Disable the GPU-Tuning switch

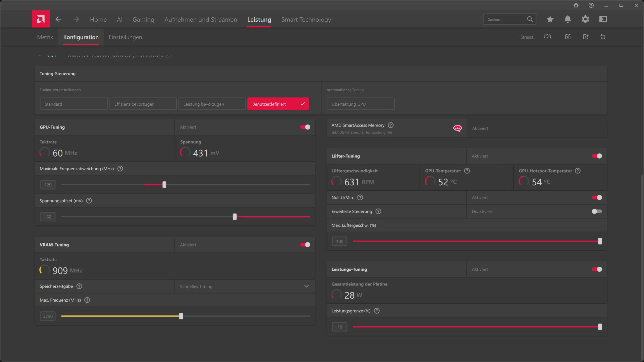pyautogui.click(x=305, y=127)
